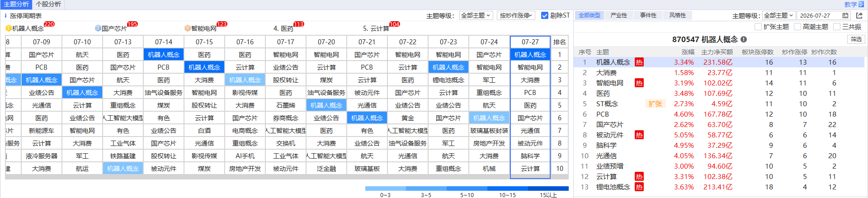Viewport: 868px width, 198px height.
Task: Open left panel 全部主题 dropdown
Action: click(x=476, y=15)
